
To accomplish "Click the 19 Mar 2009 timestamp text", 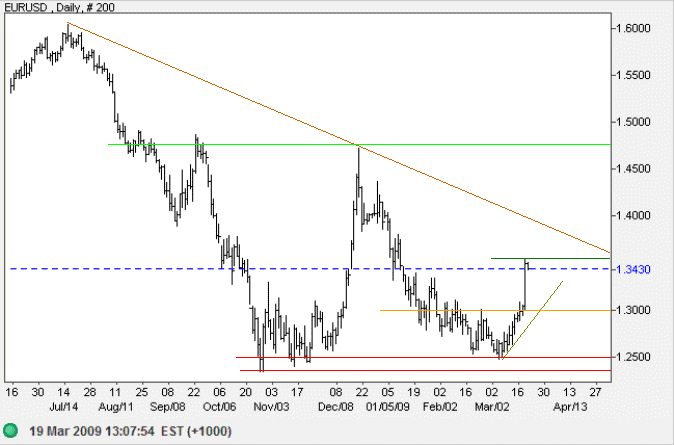I will pyautogui.click(x=130, y=431).
